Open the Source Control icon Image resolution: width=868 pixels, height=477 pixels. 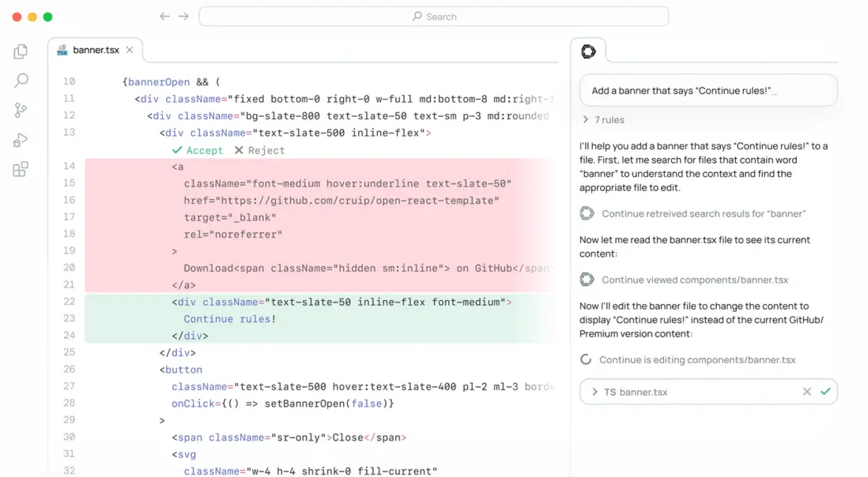pyautogui.click(x=21, y=111)
